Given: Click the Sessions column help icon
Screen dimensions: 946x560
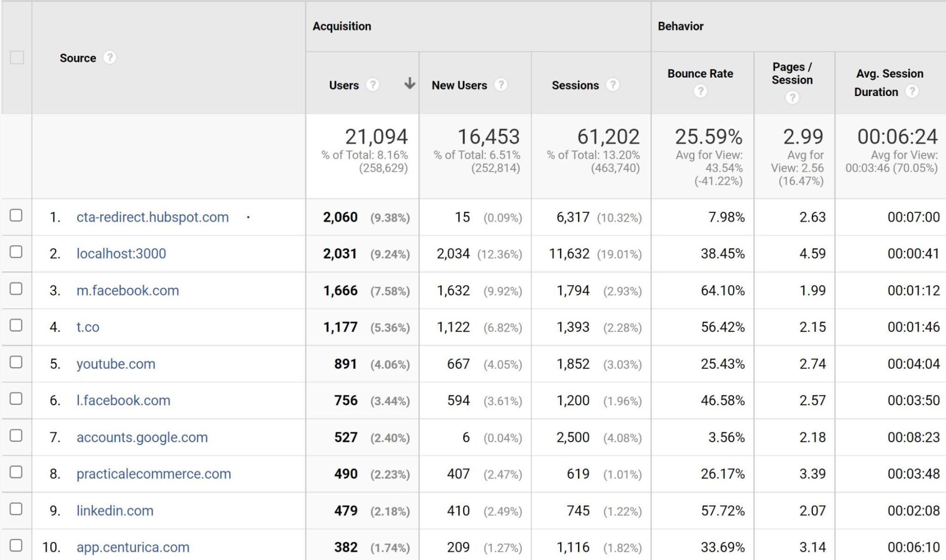Looking at the screenshot, I should tap(613, 85).
